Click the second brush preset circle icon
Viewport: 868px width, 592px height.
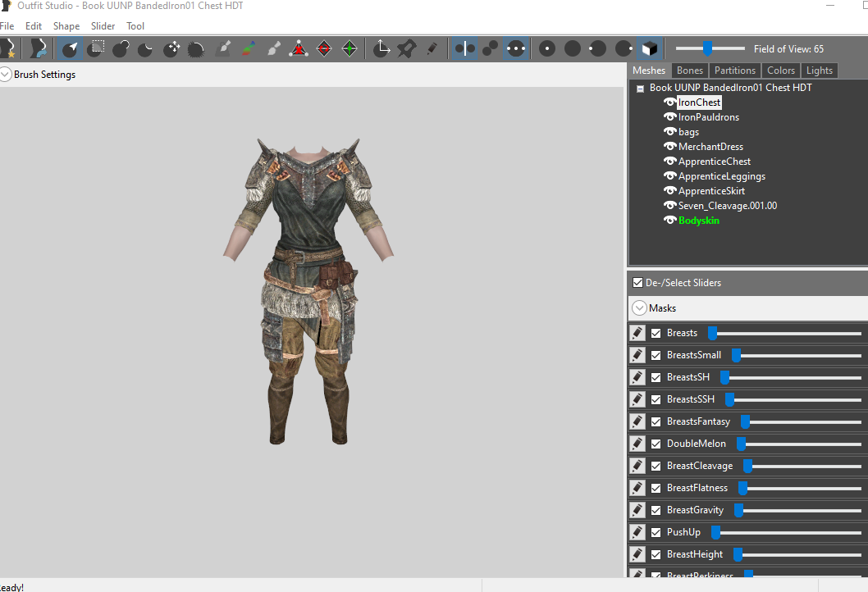coord(573,48)
